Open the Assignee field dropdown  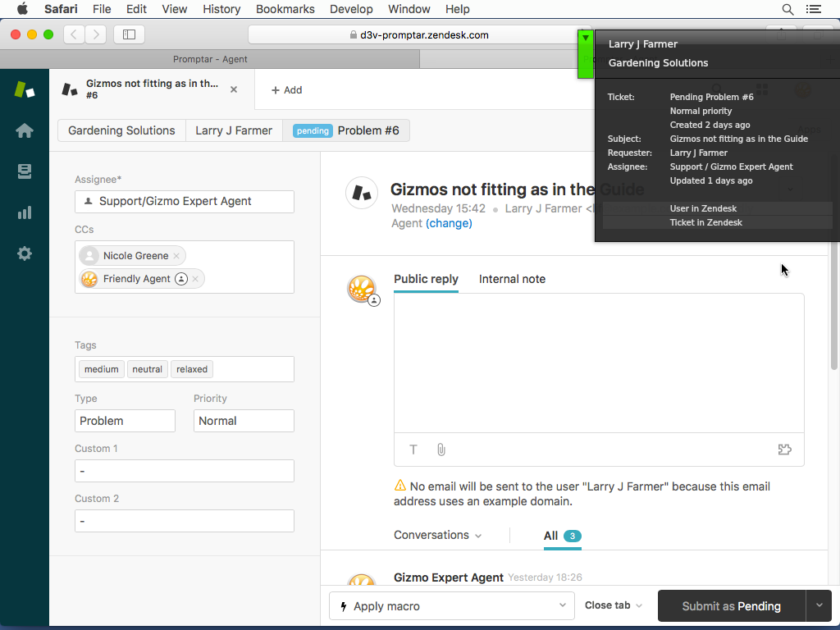coord(185,202)
